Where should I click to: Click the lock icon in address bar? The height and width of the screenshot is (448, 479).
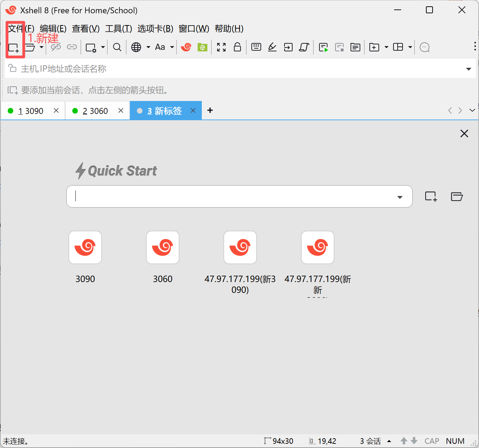click(13, 68)
